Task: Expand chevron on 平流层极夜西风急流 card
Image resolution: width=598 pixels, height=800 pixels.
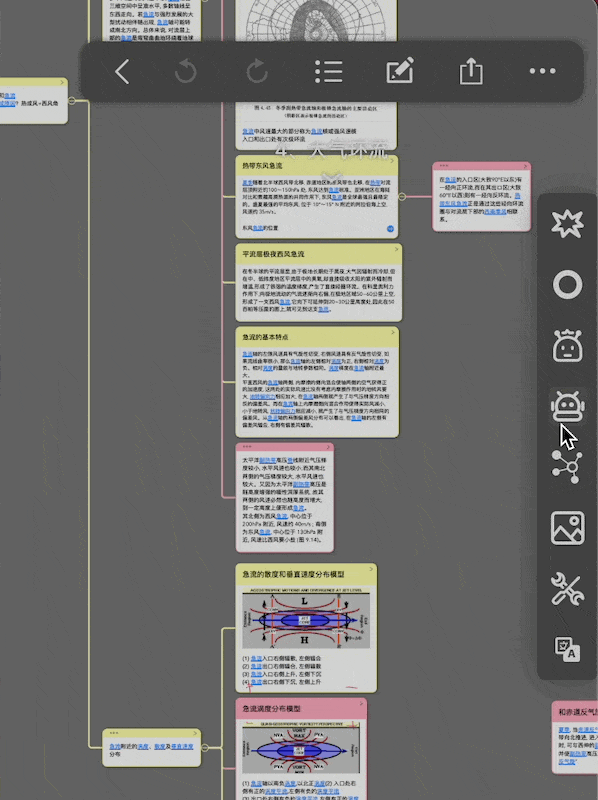Action: (x=396, y=249)
